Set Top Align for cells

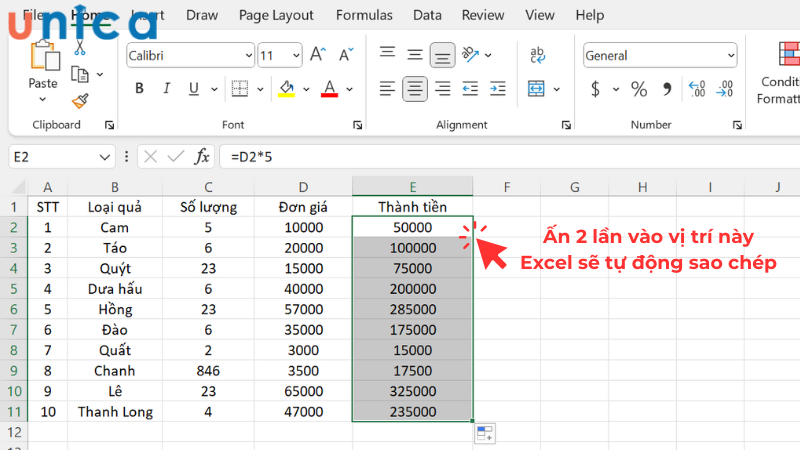387,54
